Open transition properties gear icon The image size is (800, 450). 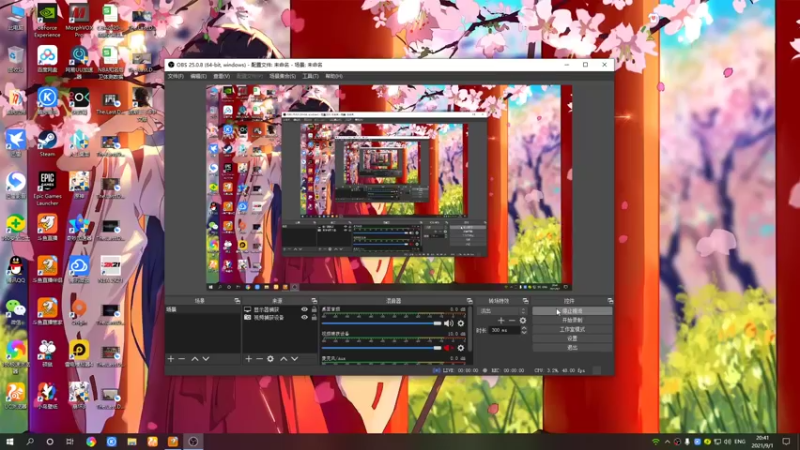click(x=522, y=320)
